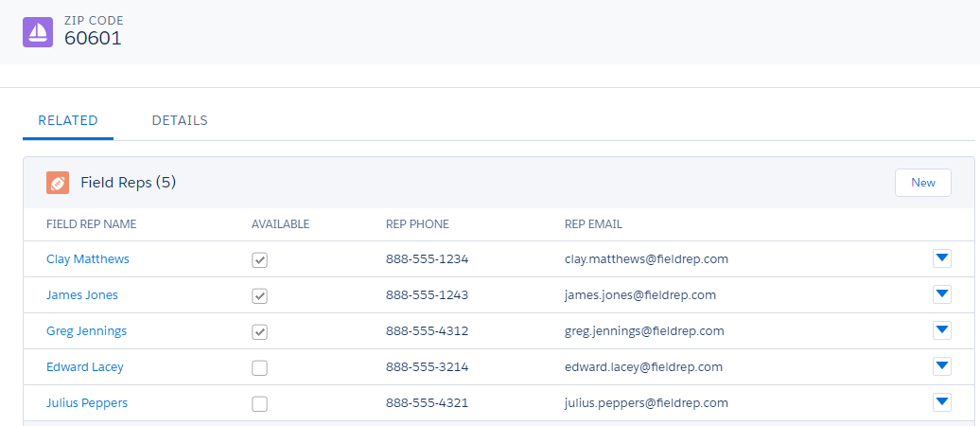Show row actions for Edward Lacey
The height and width of the screenshot is (426, 980).
pyautogui.click(x=942, y=366)
